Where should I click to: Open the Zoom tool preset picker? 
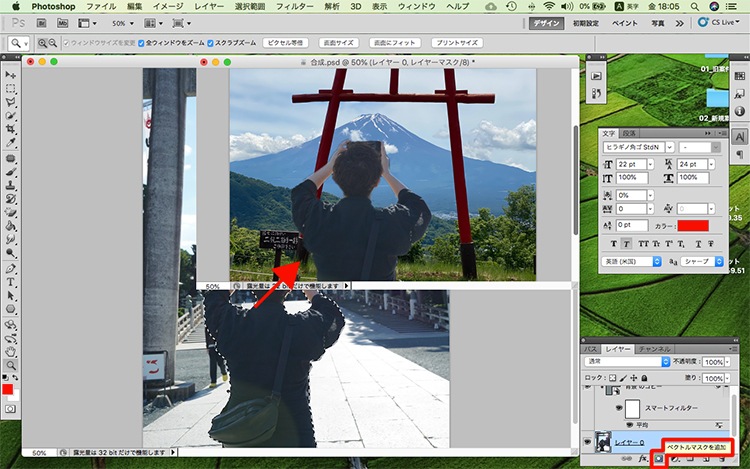click(19, 44)
